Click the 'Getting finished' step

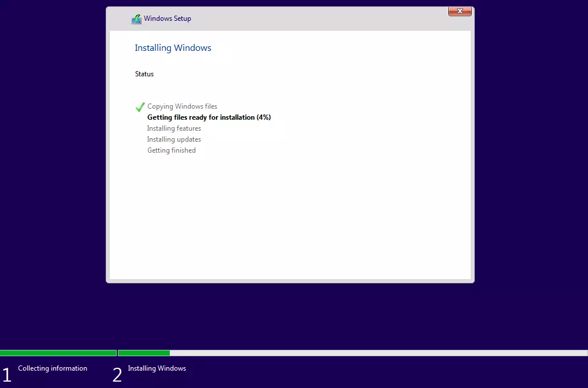point(172,150)
